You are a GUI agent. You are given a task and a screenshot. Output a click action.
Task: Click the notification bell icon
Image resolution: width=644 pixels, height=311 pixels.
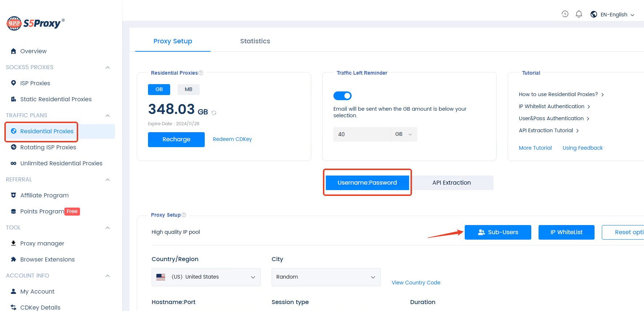pos(579,14)
